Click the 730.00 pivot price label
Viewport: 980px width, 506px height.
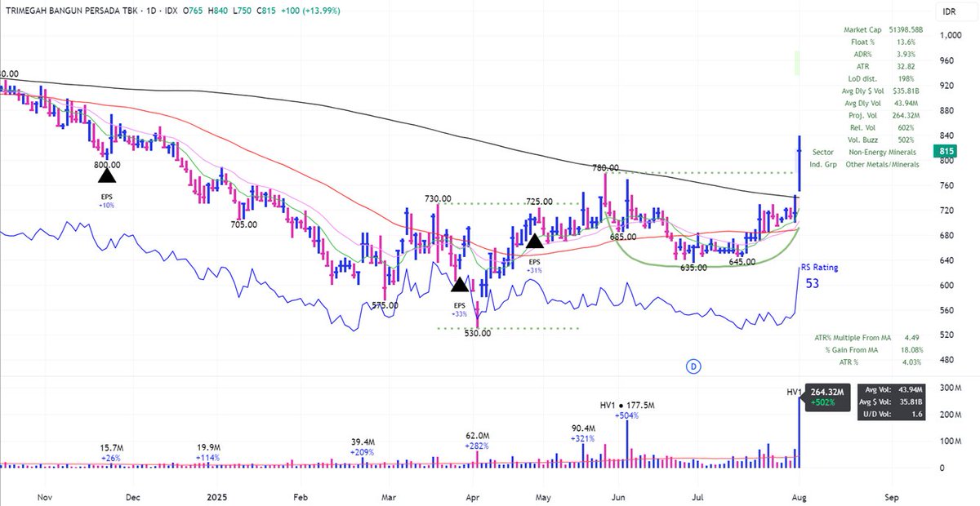point(438,198)
